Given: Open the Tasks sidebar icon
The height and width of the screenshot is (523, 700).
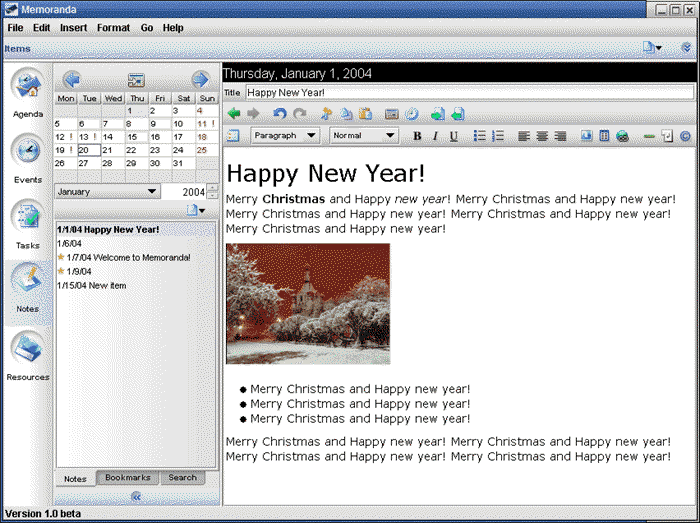Looking at the screenshot, I should [28, 216].
